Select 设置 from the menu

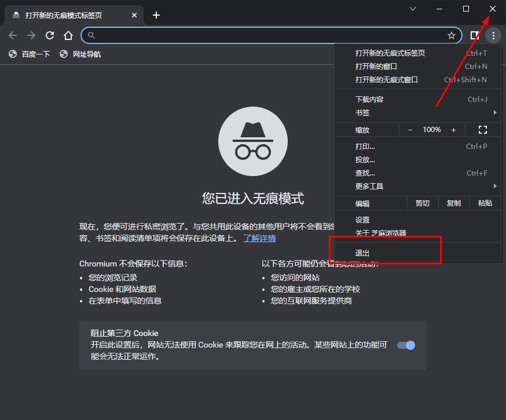362,220
